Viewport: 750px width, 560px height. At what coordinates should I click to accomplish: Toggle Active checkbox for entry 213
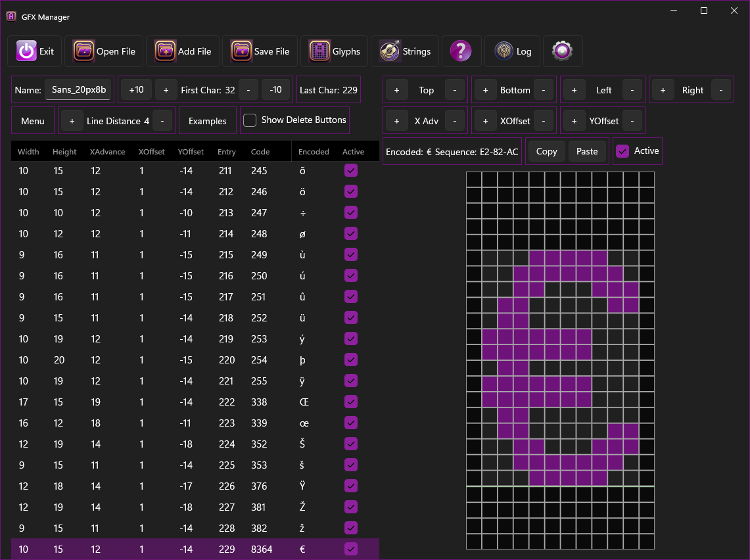[x=351, y=213]
